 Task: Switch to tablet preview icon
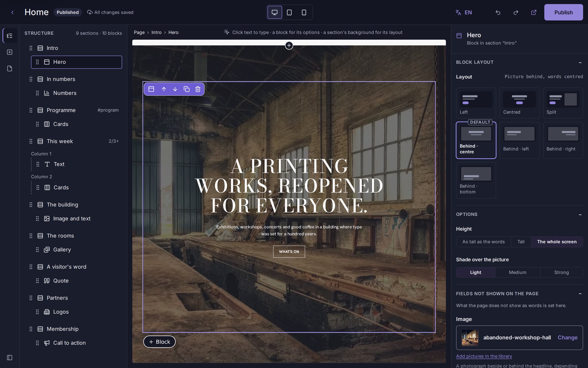tap(289, 12)
